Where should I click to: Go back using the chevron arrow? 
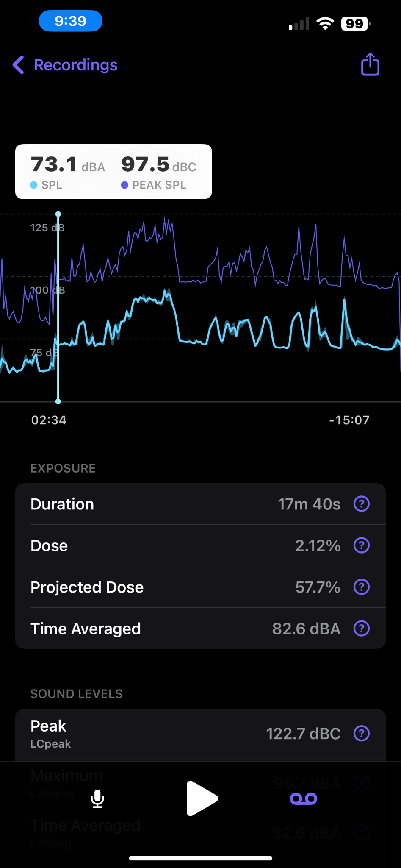point(18,65)
